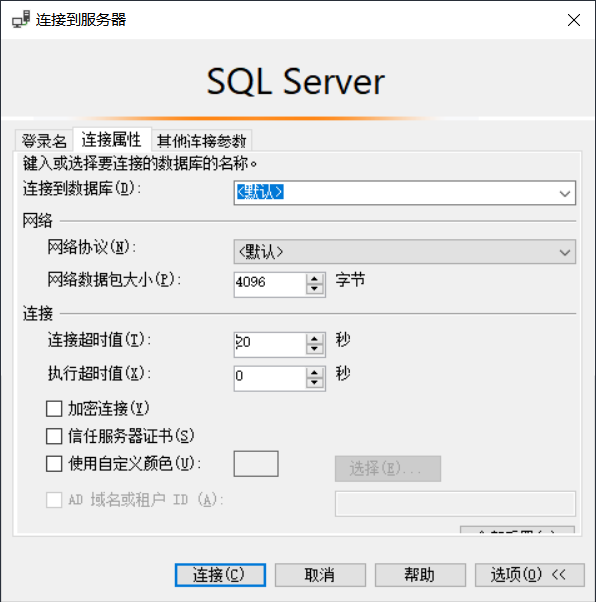Click the 网络数据包大小 value field showing 4096
The height and width of the screenshot is (602, 596).
click(x=270, y=284)
